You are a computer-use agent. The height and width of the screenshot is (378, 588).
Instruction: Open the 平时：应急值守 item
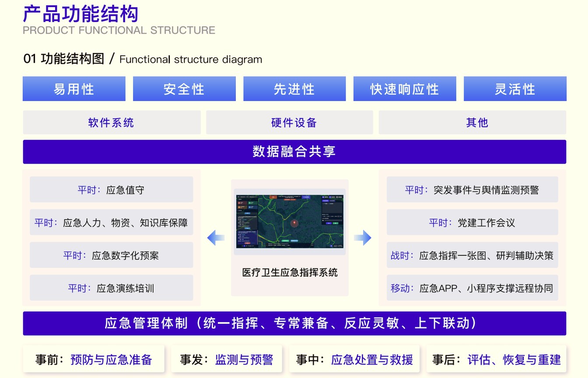pyautogui.click(x=112, y=190)
